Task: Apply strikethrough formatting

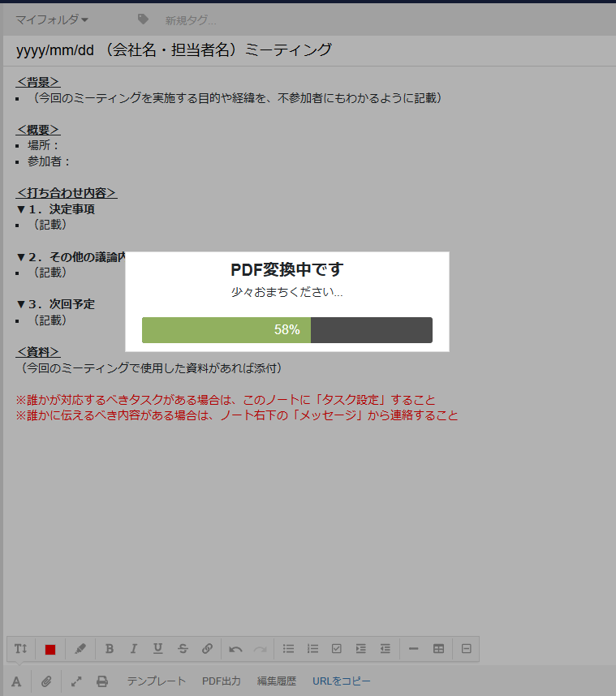Action: 183,649
